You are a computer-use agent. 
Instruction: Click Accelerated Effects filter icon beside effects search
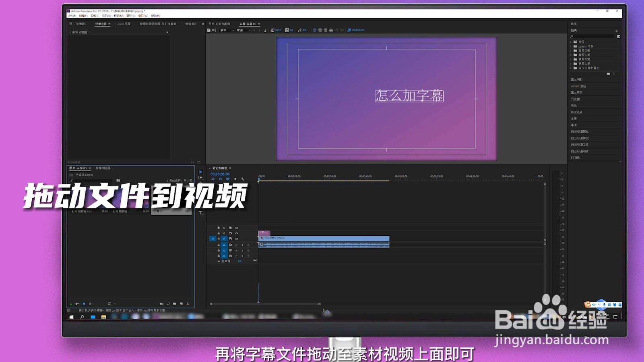(x=618, y=36)
